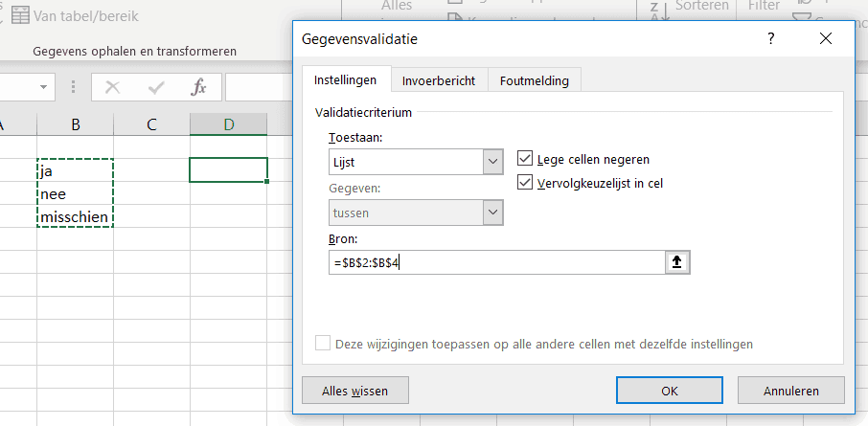Toggle Lege cellen negeren checkbox
Image resolution: width=868 pixels, height=426 pixels.
pyautogui.click(x=524, y=159)
